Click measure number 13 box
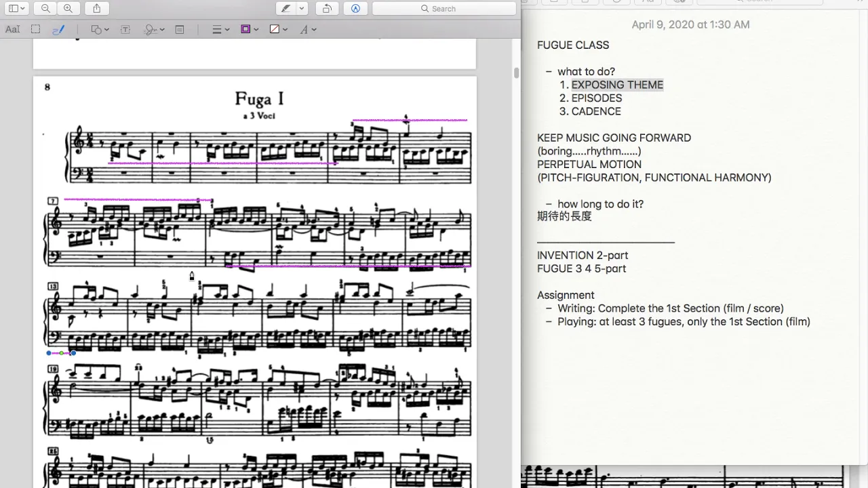Viewport: 868px width, 488px height. click(52, 286)
